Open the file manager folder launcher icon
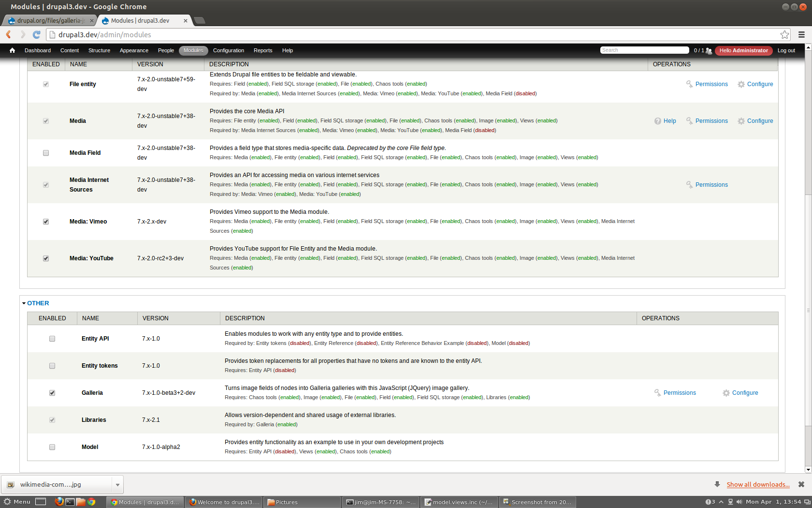812x508 pixels. [x=81, y=502]
